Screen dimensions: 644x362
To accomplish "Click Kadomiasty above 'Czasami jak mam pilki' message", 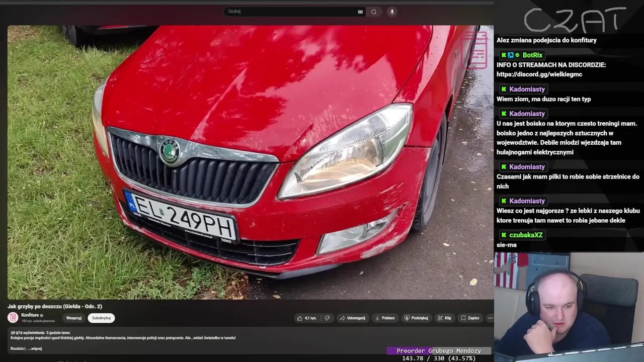I will pos(527,167).
